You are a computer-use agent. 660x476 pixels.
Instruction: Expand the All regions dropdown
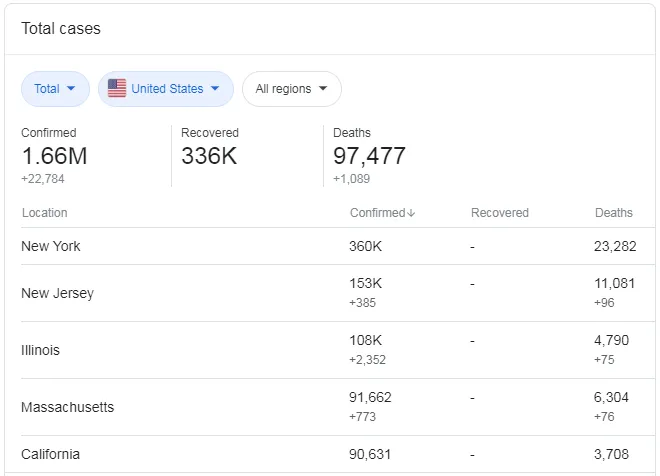(291, 89)
